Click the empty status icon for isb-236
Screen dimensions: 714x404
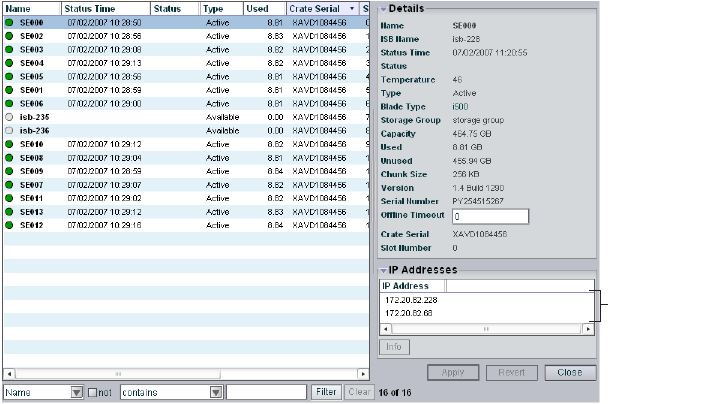(9, 131)
